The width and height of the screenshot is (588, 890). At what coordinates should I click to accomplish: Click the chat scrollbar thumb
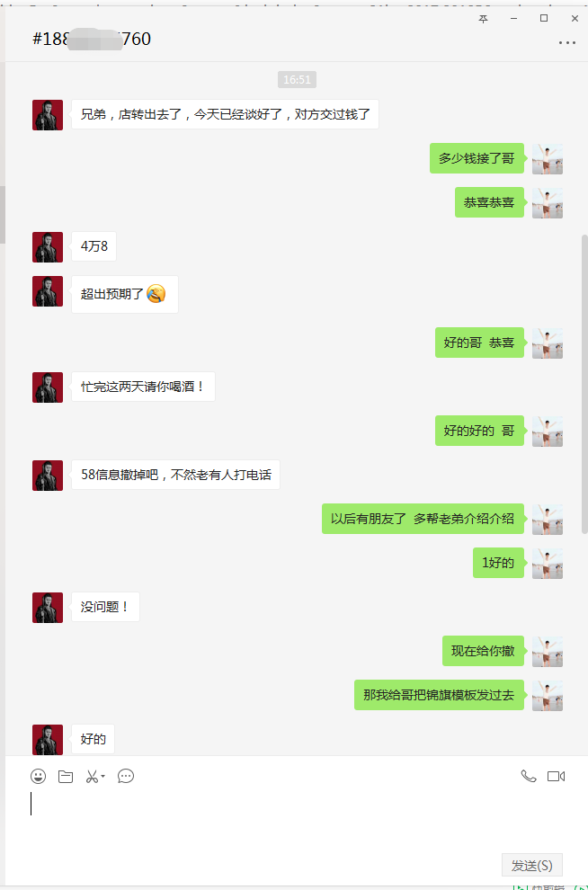click(584, 384)
